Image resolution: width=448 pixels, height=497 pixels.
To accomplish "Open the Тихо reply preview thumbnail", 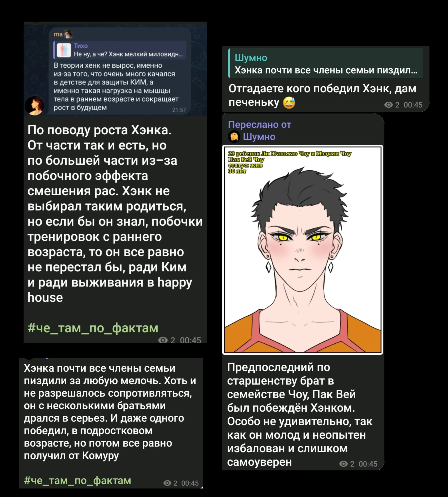I will 64,50.
